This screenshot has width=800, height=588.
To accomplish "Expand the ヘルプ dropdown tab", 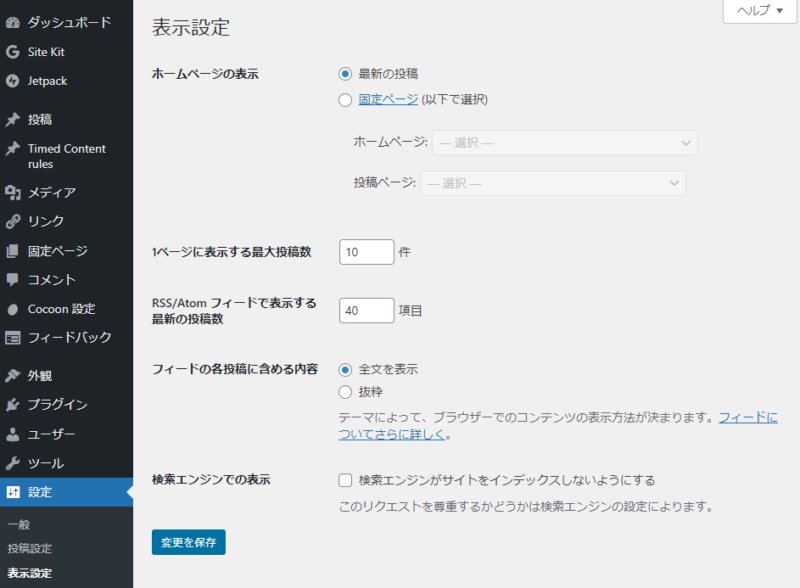I will coord(759,10).
